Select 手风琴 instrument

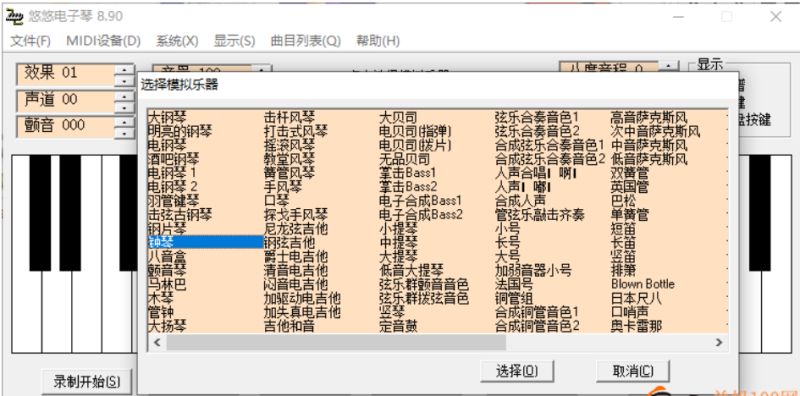283,187
